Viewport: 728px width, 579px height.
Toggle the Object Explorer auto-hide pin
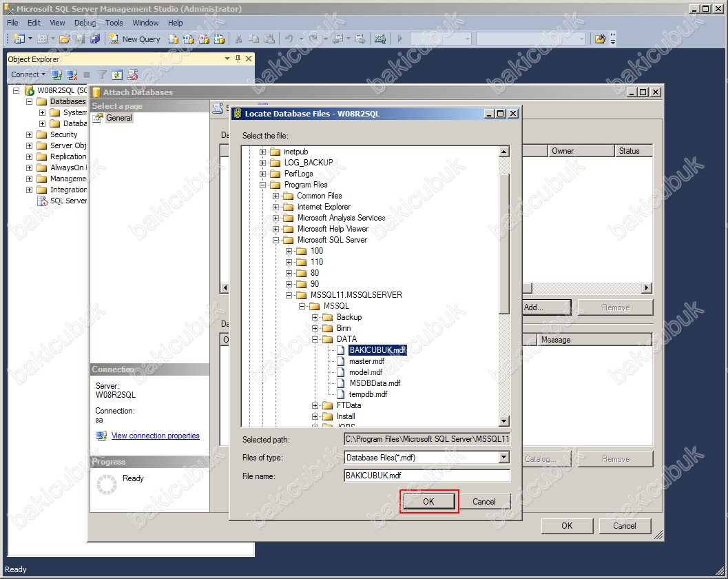(238, 59)
